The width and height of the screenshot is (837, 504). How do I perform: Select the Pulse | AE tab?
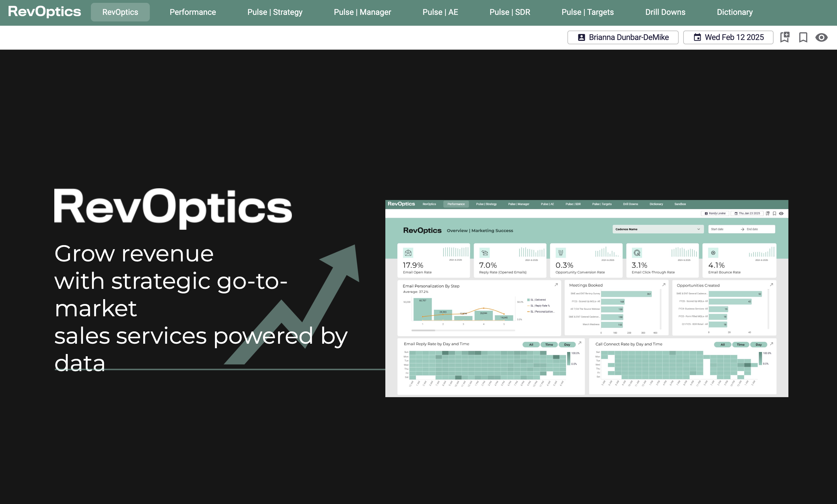coord(440,12)
